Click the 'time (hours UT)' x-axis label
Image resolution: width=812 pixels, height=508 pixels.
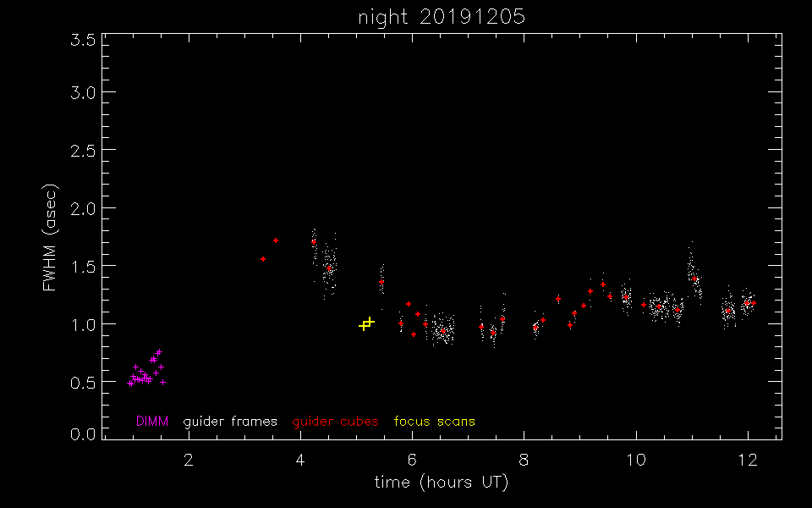pyautogui.click(x=442, y=482)
